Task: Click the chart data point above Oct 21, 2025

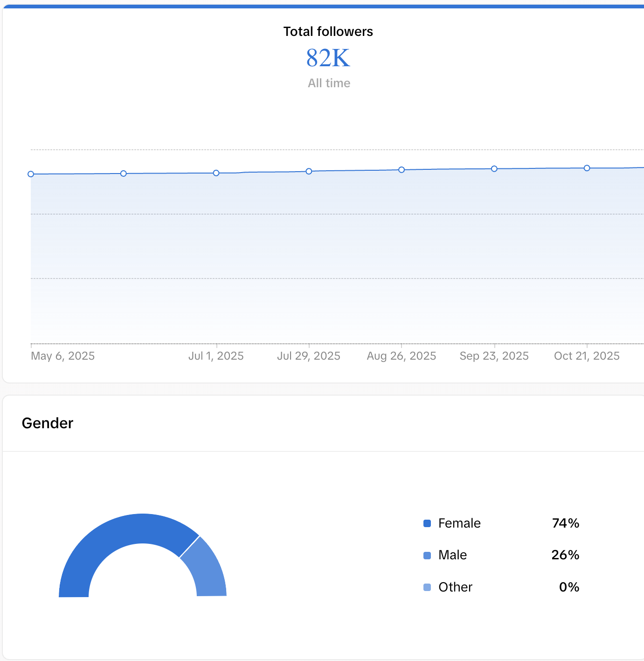Action: pyautogui.click(x=587, y=168)
